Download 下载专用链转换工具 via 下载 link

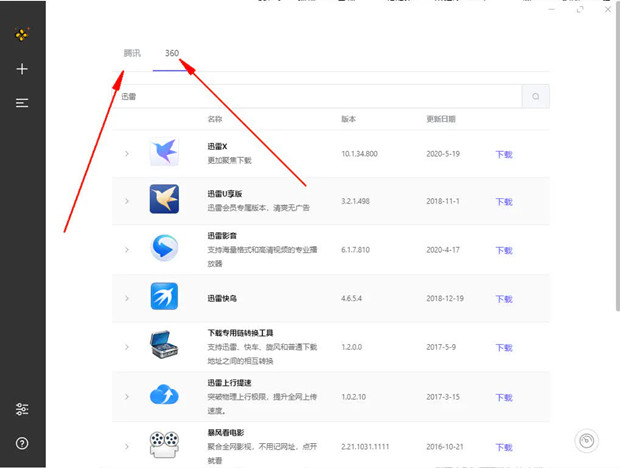(504, 347)
